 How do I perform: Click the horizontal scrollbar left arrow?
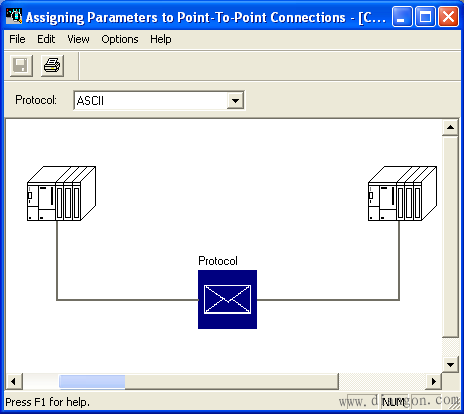pyautogui.click(x=14, y=381)
